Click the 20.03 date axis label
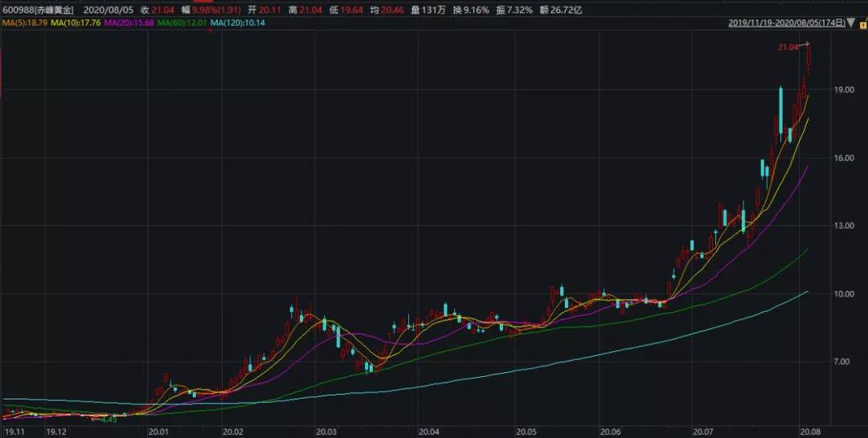This screenshot has height=438, width=868. pos(326,431)
